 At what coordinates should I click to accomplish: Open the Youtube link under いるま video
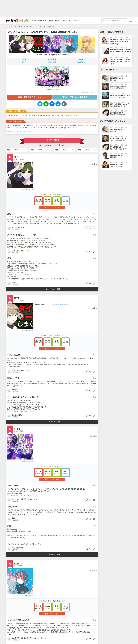(30, 461)
